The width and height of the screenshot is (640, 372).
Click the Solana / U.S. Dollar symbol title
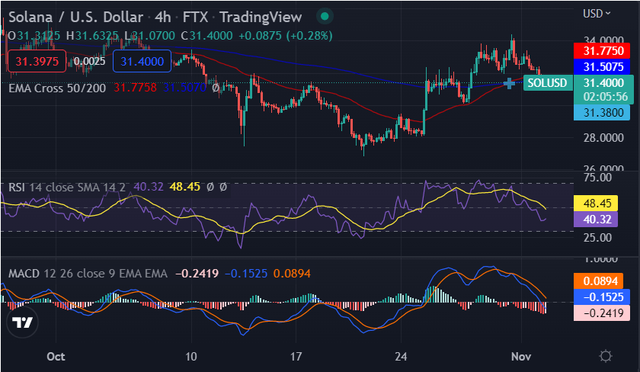tap(76, 17)
